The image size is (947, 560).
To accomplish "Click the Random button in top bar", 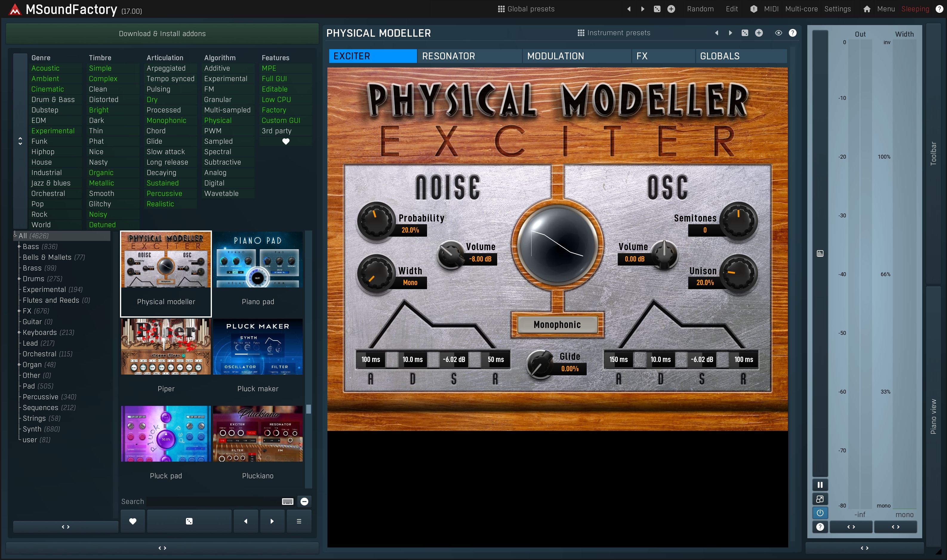I will pos(700,9).
